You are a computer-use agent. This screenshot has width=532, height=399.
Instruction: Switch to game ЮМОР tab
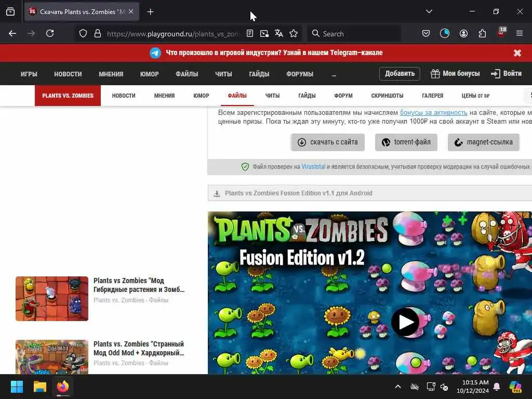tap(201, 96)
